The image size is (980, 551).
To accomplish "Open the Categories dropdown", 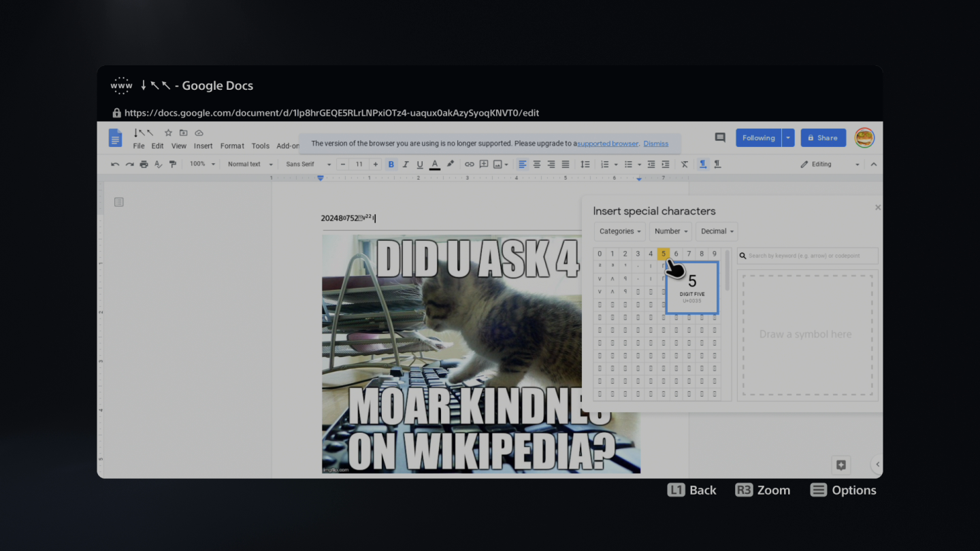I will [620, 231].
